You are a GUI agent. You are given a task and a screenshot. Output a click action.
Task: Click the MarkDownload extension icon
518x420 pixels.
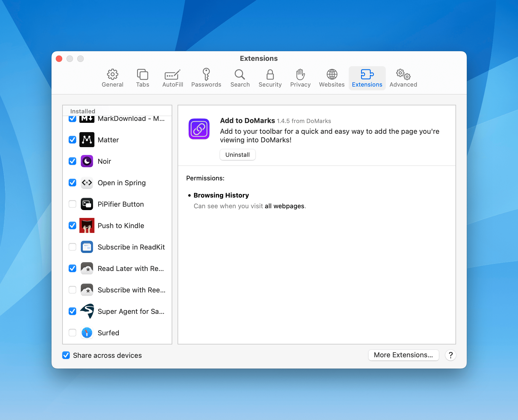[x=87, y=119]
